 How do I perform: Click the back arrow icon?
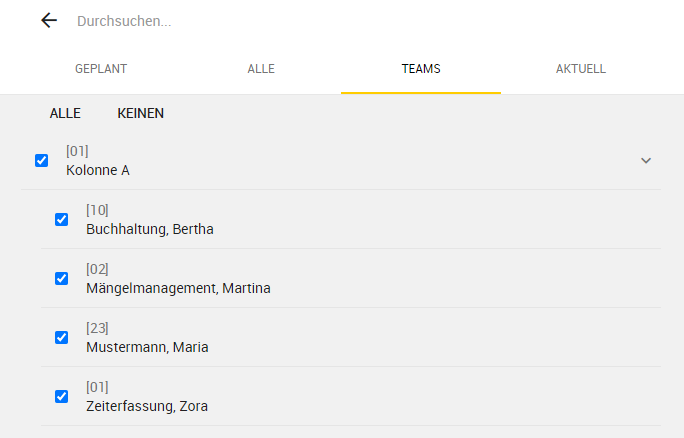[x=49, y=21]
